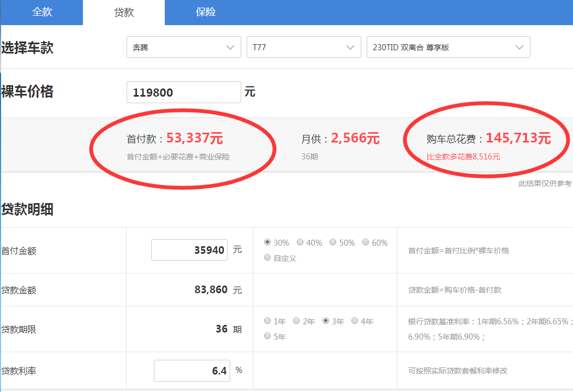Click the 贷款利率 input showing 6.4
Image resolution: width=573 pixels, height=392 pixels.
tap(192, 371)
